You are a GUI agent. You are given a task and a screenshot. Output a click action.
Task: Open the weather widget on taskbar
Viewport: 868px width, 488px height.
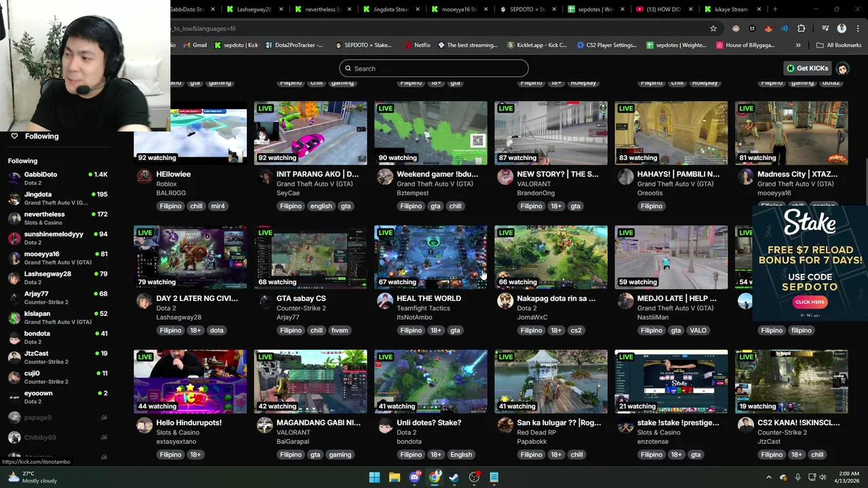tap(33, 477)
